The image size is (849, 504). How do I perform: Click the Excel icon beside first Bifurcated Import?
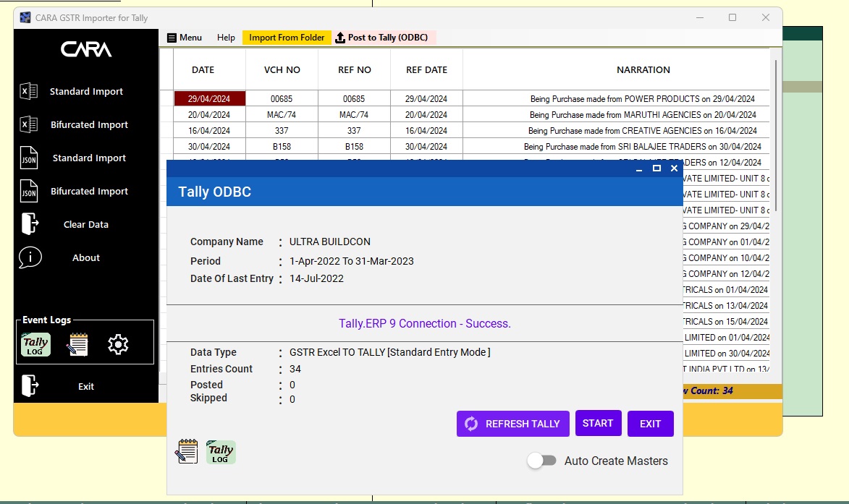click(28, 125)
